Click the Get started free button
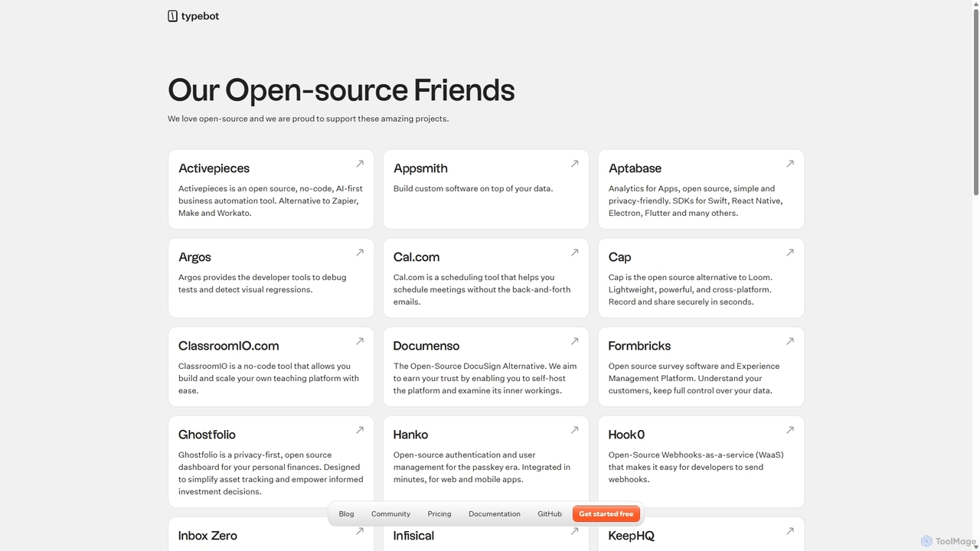980x551 pixels. (x=606, y=514)
